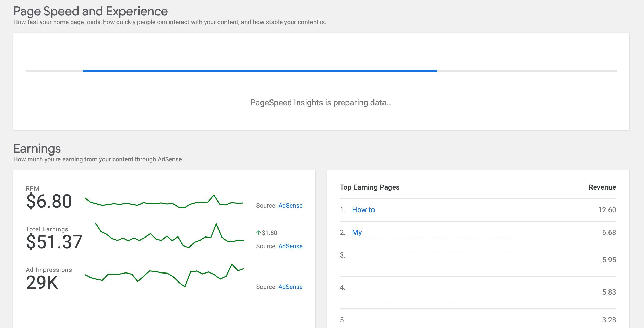644x328 pixels.
Task: Click revenue value 6.68
Action: pyautogui.click(x=609, y=233)
